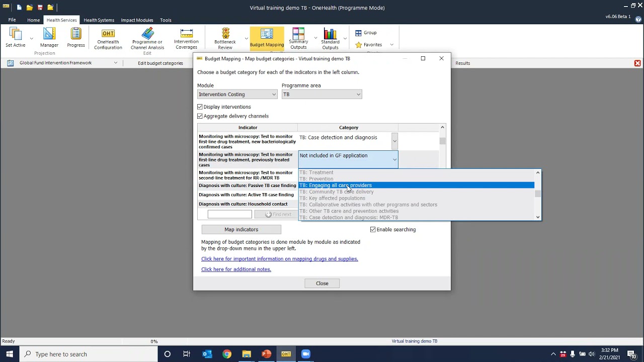Click the Set Active ribbon icon
The height and width of the screenshot is (362, 644).
click(15, 38)
